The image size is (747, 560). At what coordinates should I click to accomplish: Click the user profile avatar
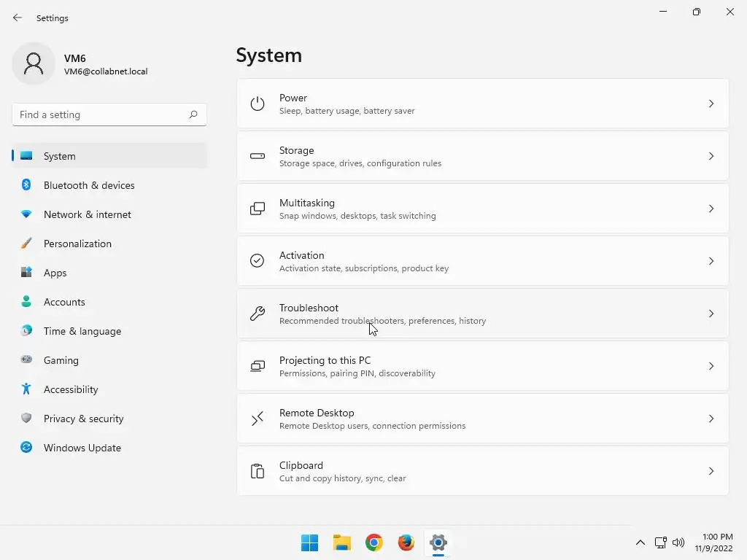[x=34, y=63]
